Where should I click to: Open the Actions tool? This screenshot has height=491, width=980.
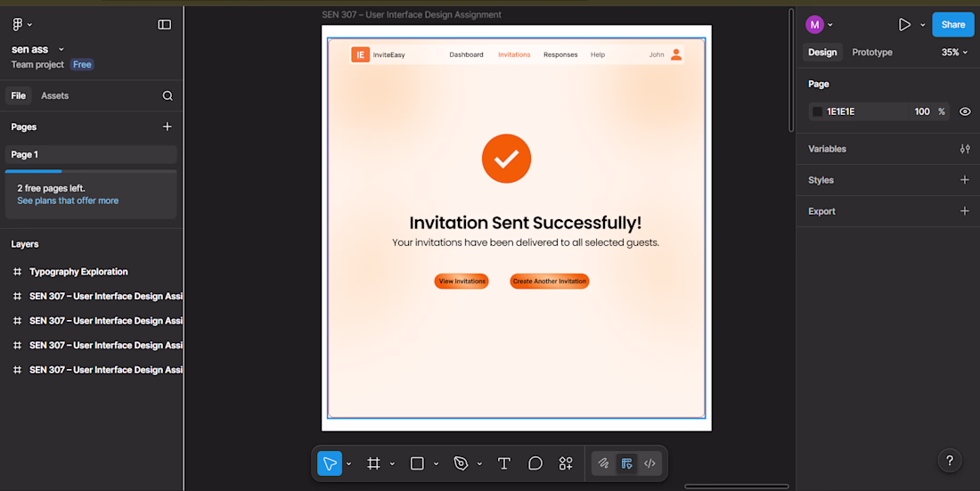coord(566,463)
